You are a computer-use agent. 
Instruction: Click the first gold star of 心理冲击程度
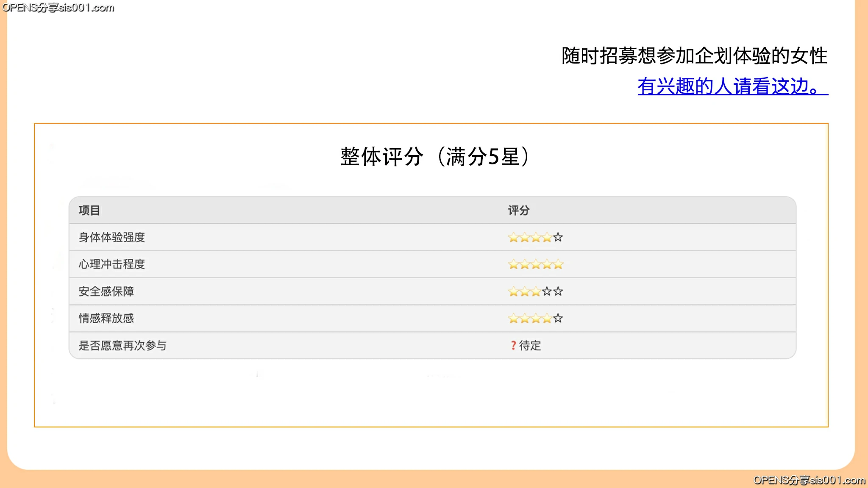(x=513, y=264)
